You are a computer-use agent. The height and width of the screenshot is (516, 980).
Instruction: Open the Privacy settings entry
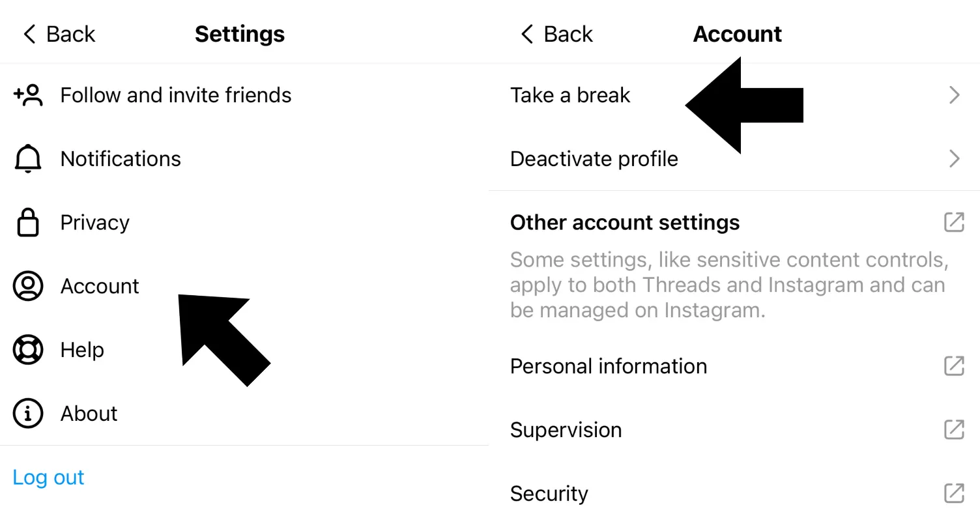click(x=95, y=223)
